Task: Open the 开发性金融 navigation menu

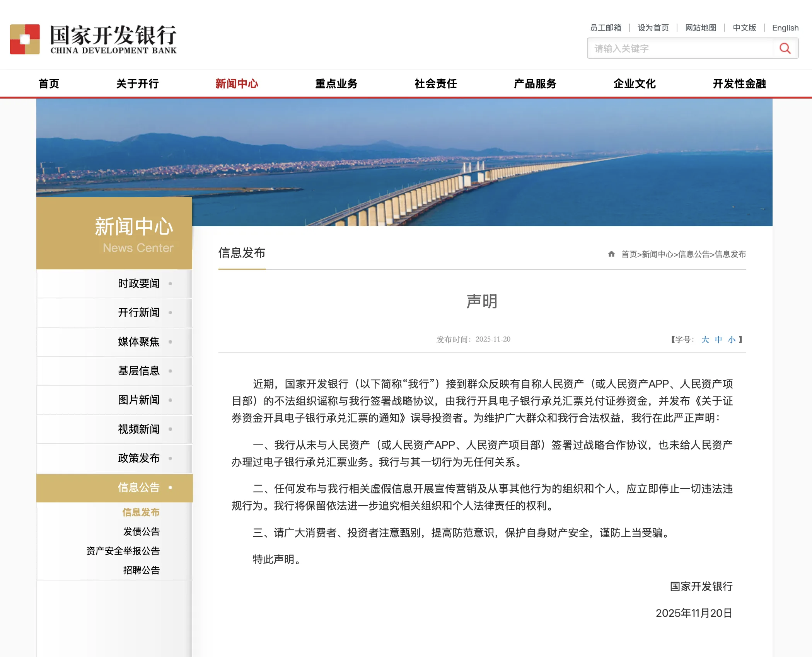Action: tap(739, 83)
